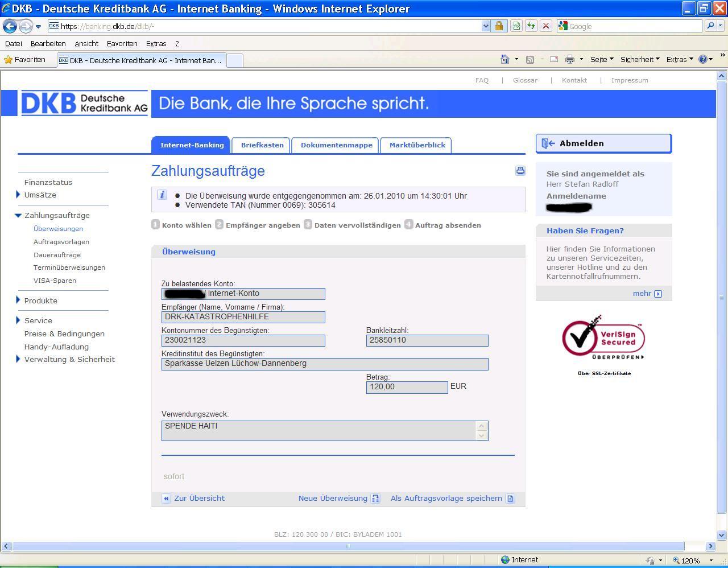The image size is (728, 568).
Task: Switch to the Dokumentenmappe tab
Action: [x=337, y=145]
